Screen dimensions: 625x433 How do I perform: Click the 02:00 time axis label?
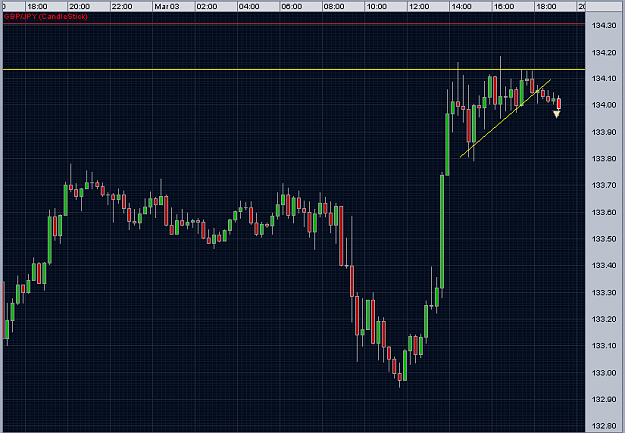(x=207, y=6)
